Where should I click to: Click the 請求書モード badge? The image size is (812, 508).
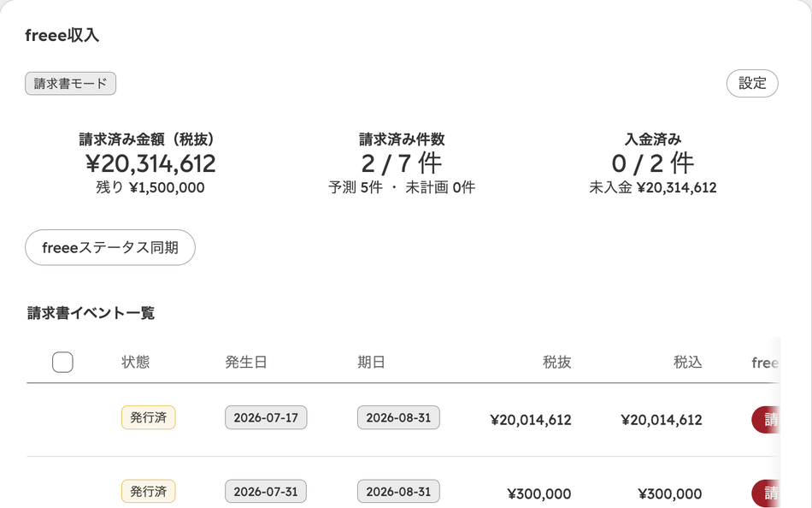tap(70, 84)
